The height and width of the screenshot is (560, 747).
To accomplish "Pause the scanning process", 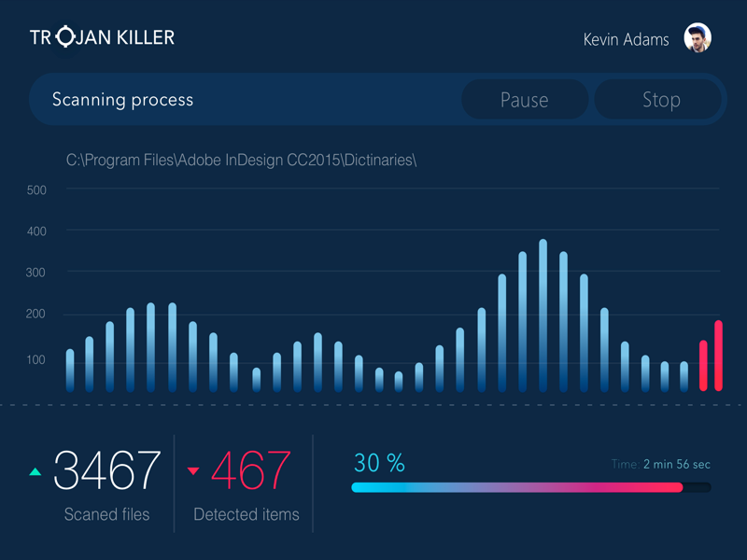I will coord(525,100).
